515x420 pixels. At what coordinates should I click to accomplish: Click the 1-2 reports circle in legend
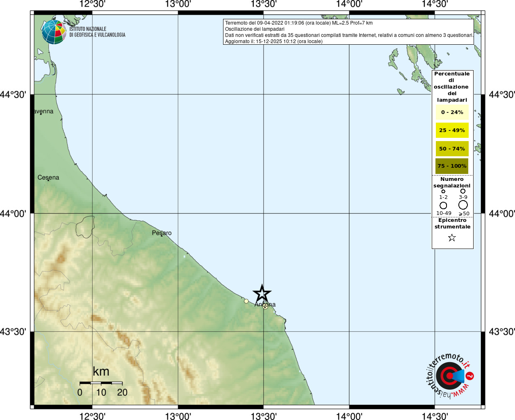pos(443,192)
